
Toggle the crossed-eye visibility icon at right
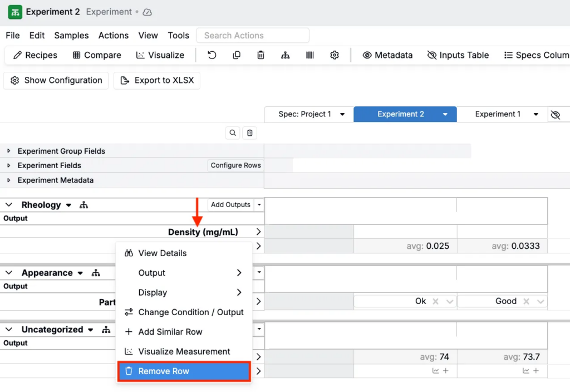(555, 115)
